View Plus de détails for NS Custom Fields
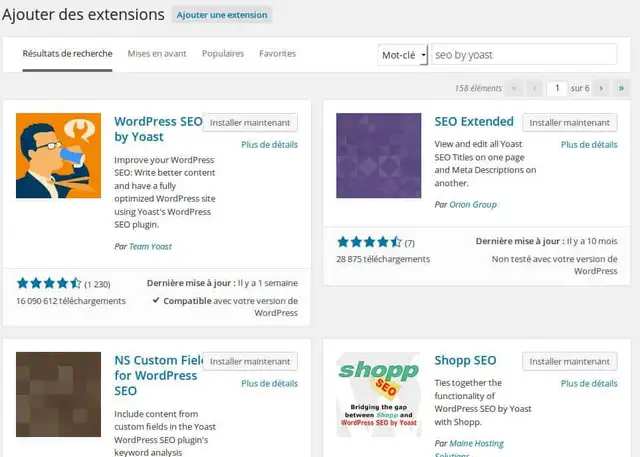 (269, 384)
